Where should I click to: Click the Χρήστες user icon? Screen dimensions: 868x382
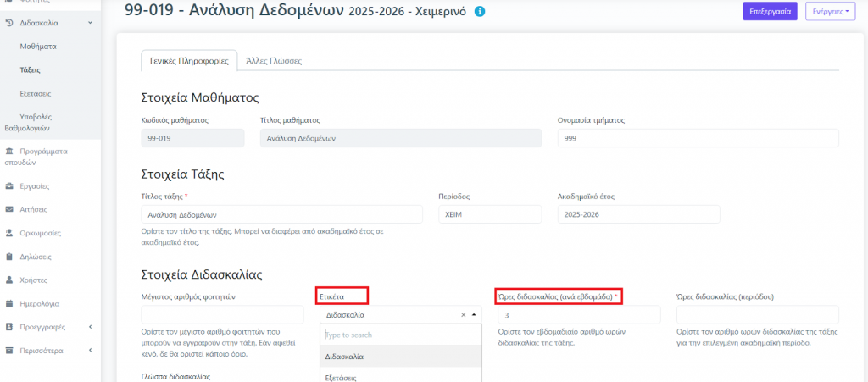point(8,280)
